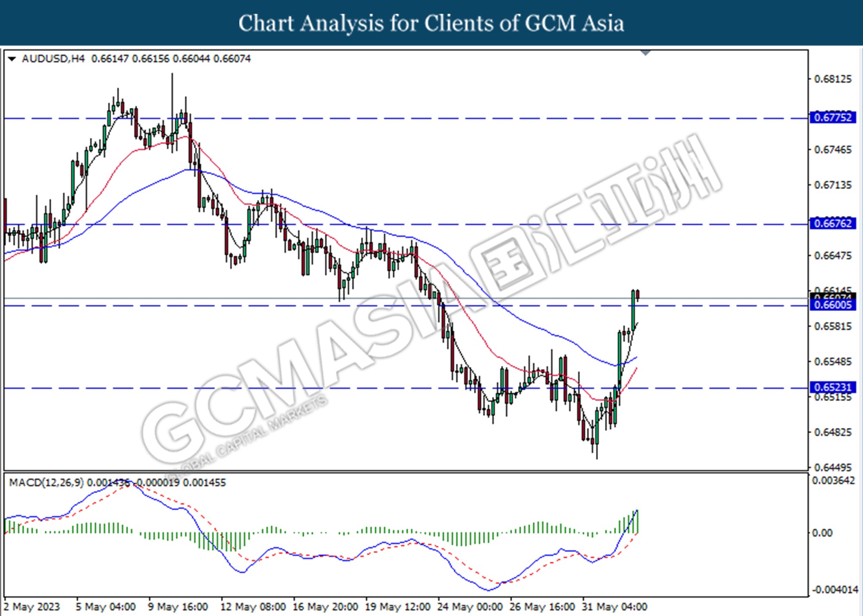The height and width of the screenshot is (616, 863).
Task: Click the AUDUSD,H4 symbol title text
Action: 54,59
